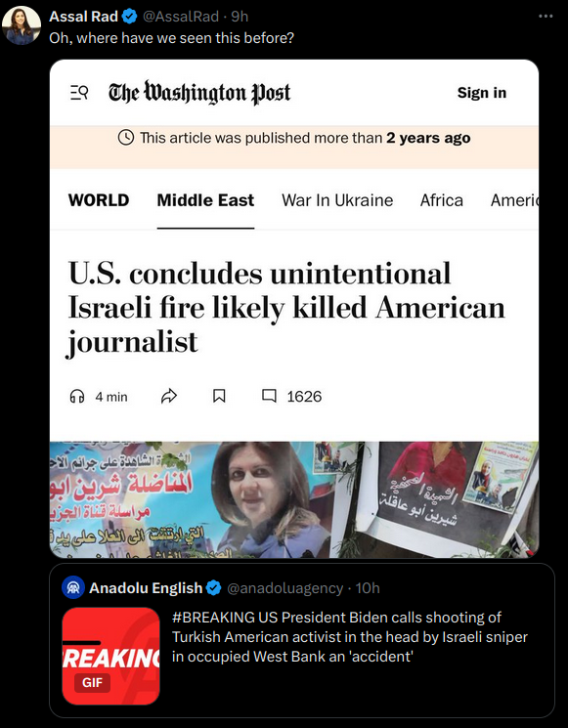Click the Anadolu English avatar logo
Screen dimensions: 568x728
pos(73,587)
